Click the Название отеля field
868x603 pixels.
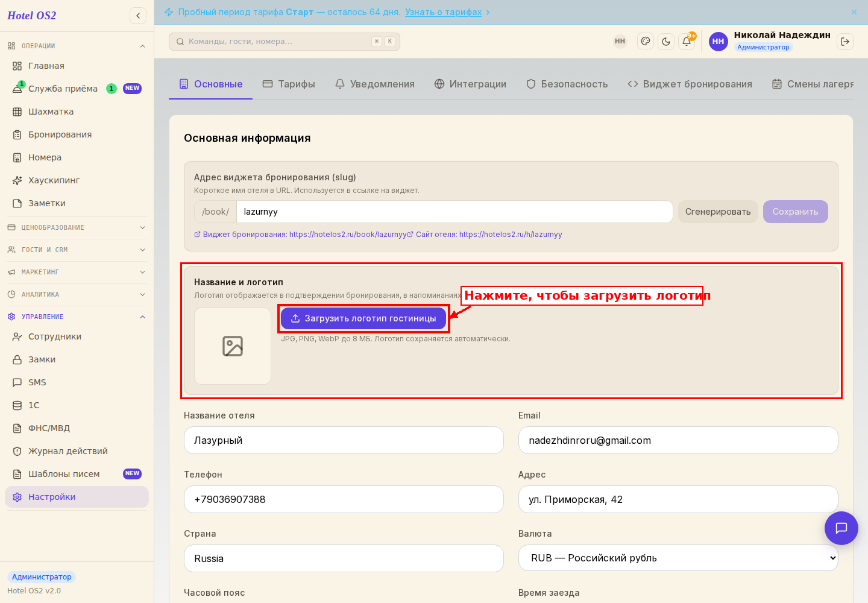pyautogui.click(x=344, y=440)
